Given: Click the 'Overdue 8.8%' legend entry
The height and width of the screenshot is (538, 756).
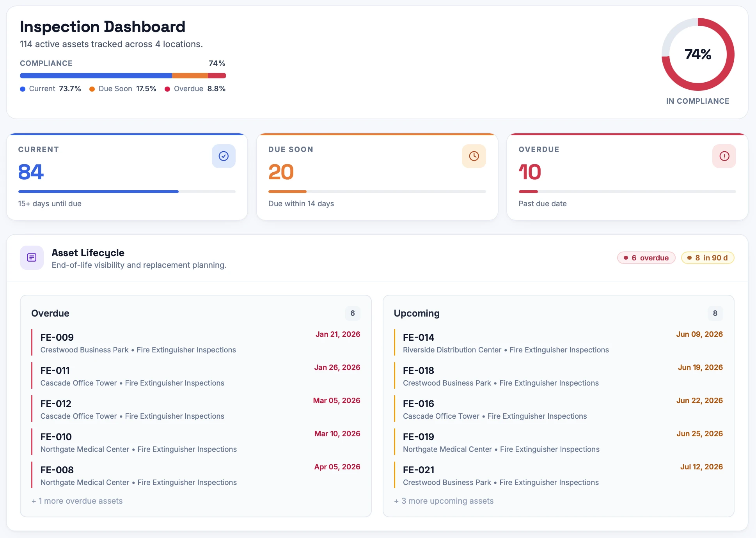Looking at the screenshot, I should 195,89.
